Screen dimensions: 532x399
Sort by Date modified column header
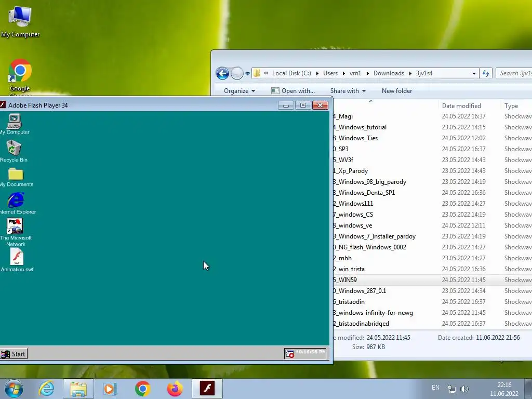pos(461,106)
